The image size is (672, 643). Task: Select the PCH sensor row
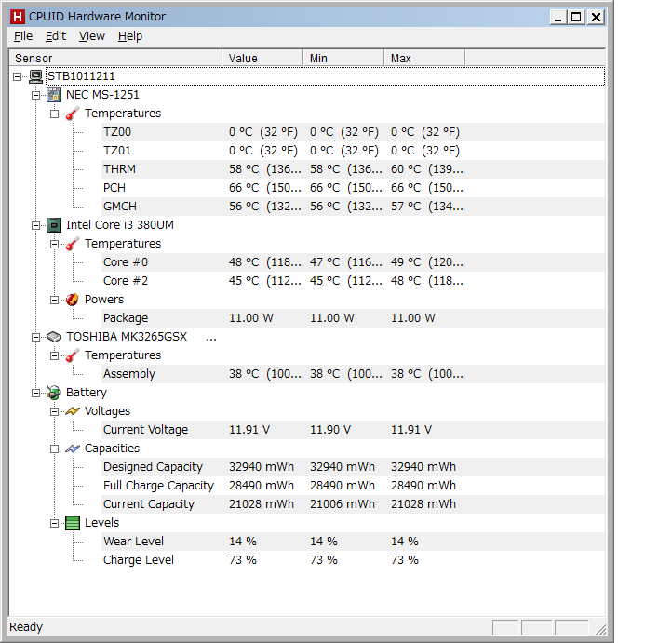coord(353,188)
